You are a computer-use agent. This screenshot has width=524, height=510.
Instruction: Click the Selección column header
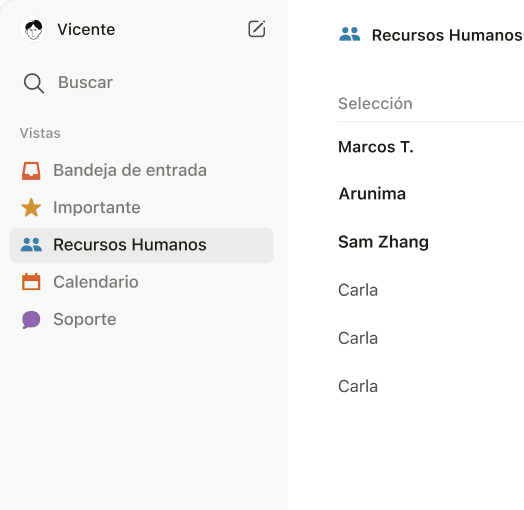click(x=375, y=103)
